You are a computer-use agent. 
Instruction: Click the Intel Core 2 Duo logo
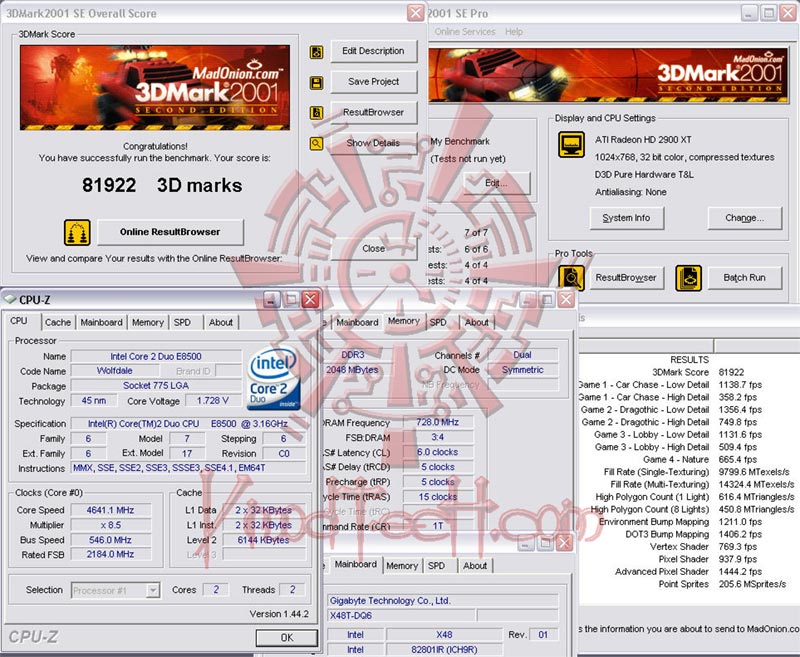(x=273, y=378)
